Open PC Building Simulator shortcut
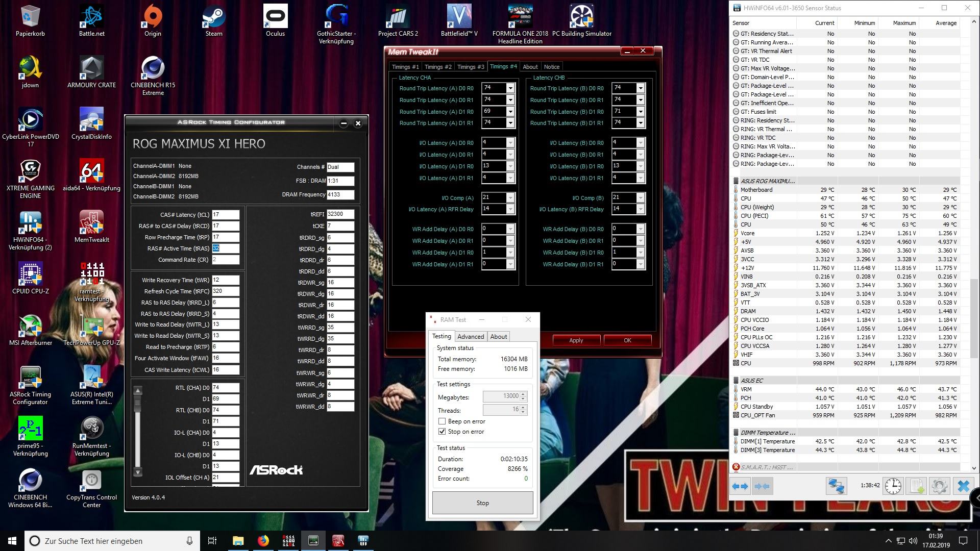980x551 pixels. [x=582, y=21]
